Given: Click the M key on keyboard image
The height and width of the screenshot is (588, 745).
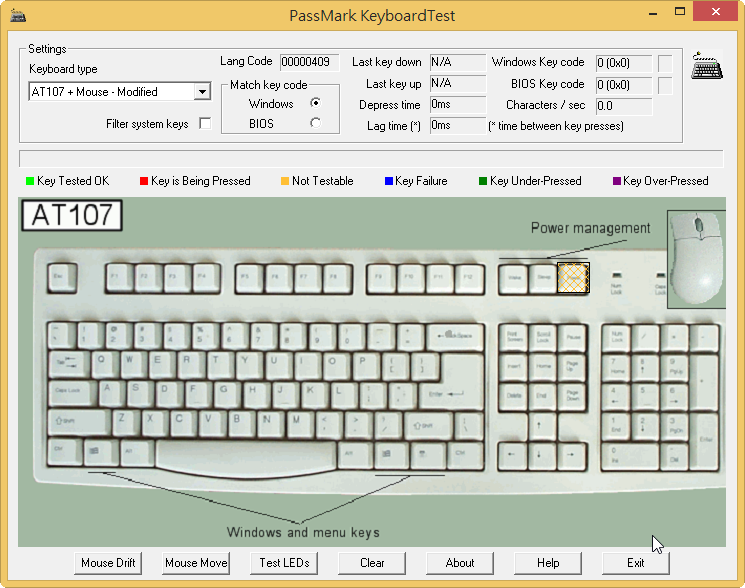Looking at the screenshot, I should [300, 423].
